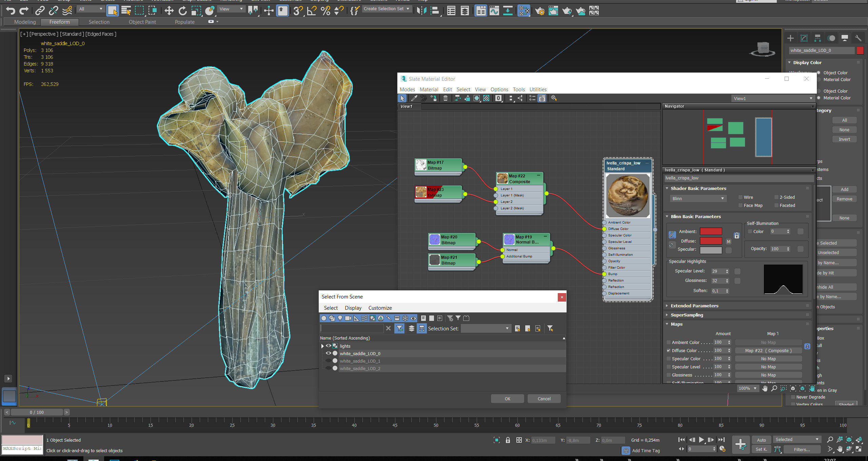Open the Utilities menu in Slate editor
The width and height of the screenshot is (868, 461).
pos(538,90)
